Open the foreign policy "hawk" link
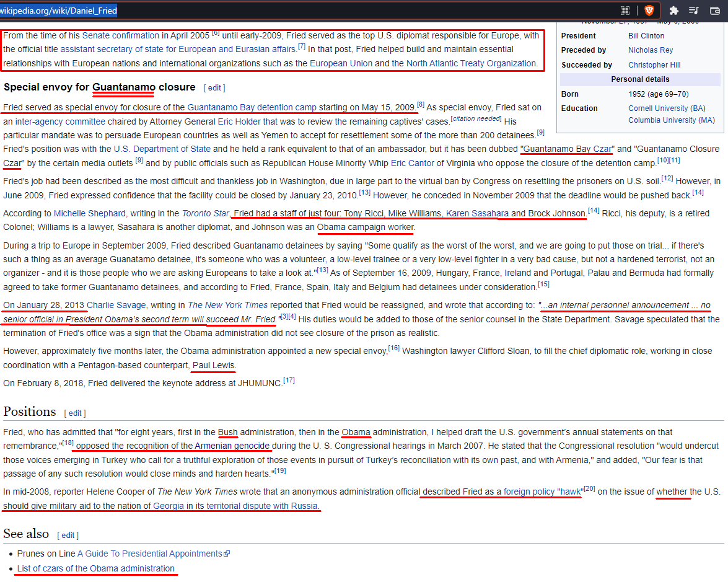This screenshot has height=582, width=728. 543,492
